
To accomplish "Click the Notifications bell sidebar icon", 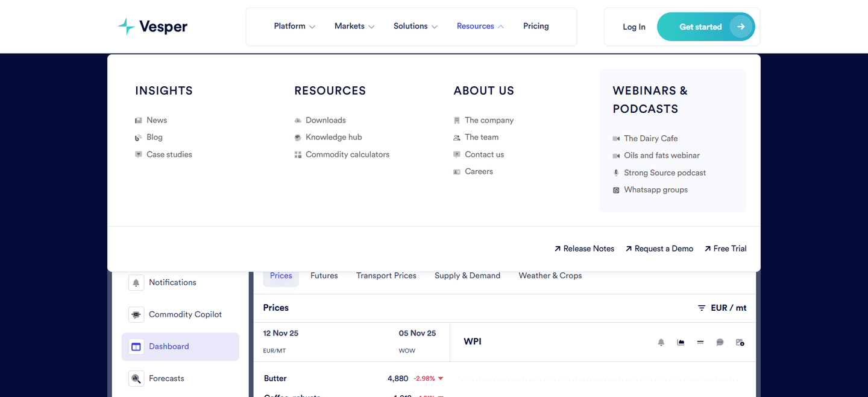I will [136, 282].
